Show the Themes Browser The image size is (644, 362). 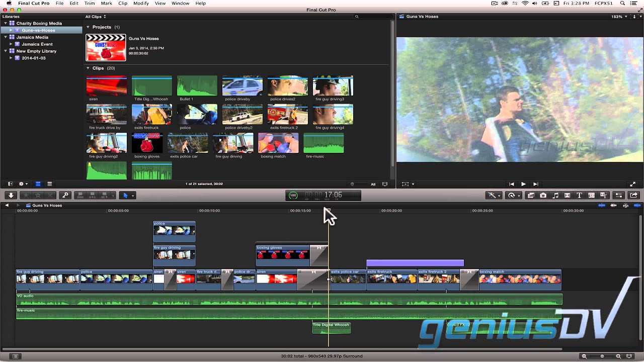pos(603,195)
